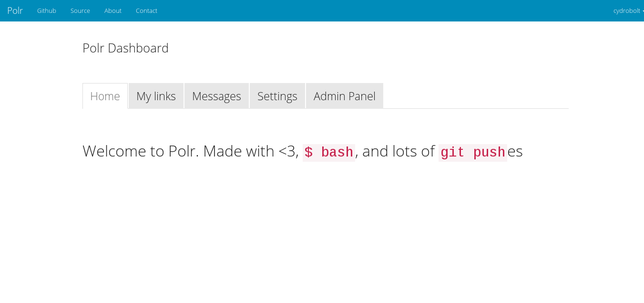Click the Polr Dashboard heading
Screen dimensions: 644x303
tap(125, 48)
